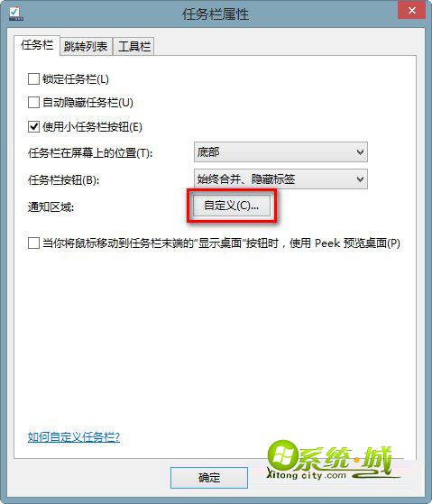Image resolution: width=432 pixels, height=504 pixels.
Task: Select the 工具栏 tab
Action: tap(134, 47)
